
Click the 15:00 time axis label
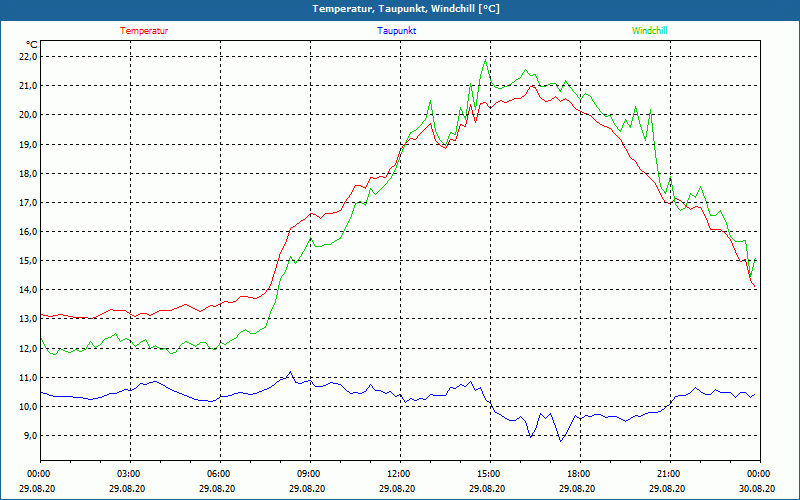490,474
